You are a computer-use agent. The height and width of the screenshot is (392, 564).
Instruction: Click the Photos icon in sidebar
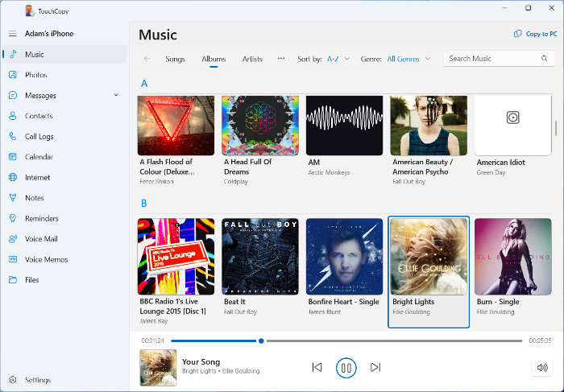click(x=13, y=75)
